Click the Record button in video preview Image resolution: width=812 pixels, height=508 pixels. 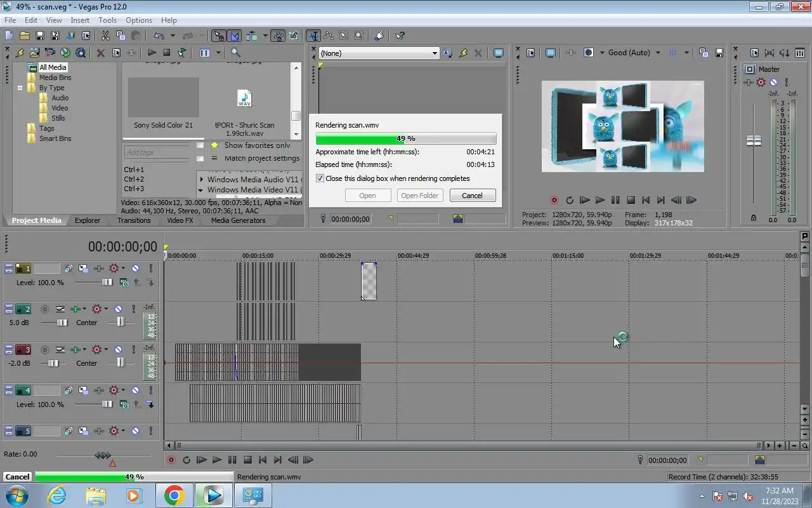pos(554,200)
